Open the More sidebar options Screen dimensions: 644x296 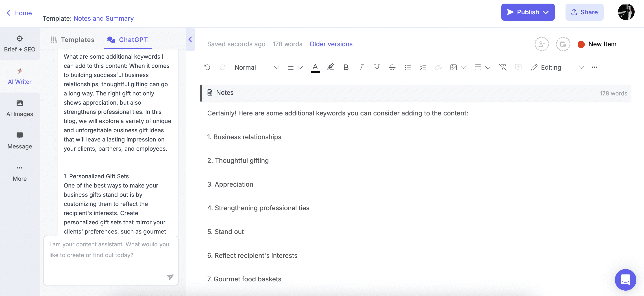pos(20,173)
